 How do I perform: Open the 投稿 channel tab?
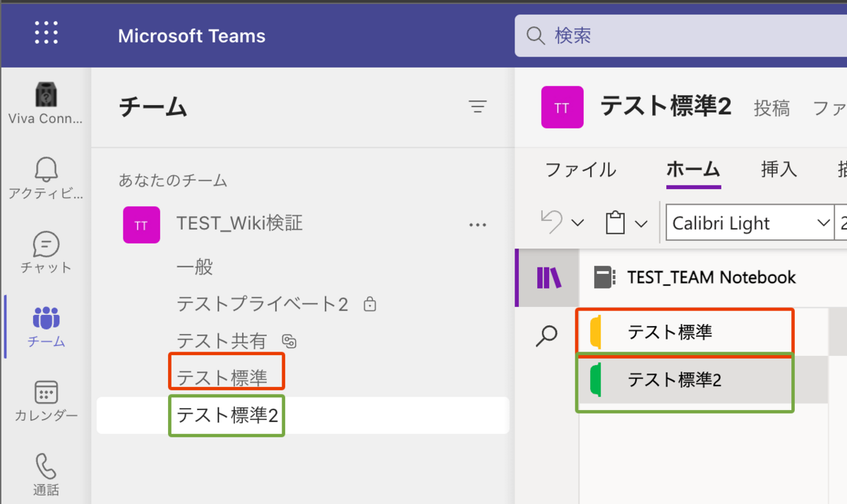tap(771, 108)
